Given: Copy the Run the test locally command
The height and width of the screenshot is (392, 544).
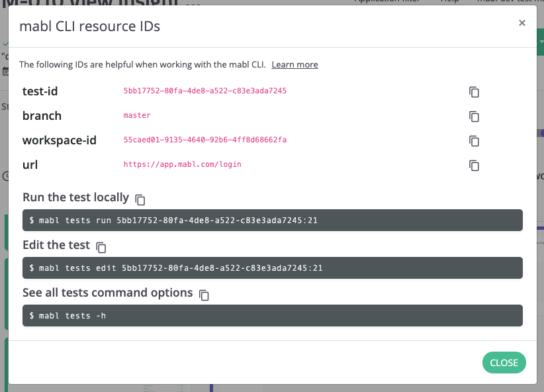Looking at the screenshot, I should (x=140, y=200).
